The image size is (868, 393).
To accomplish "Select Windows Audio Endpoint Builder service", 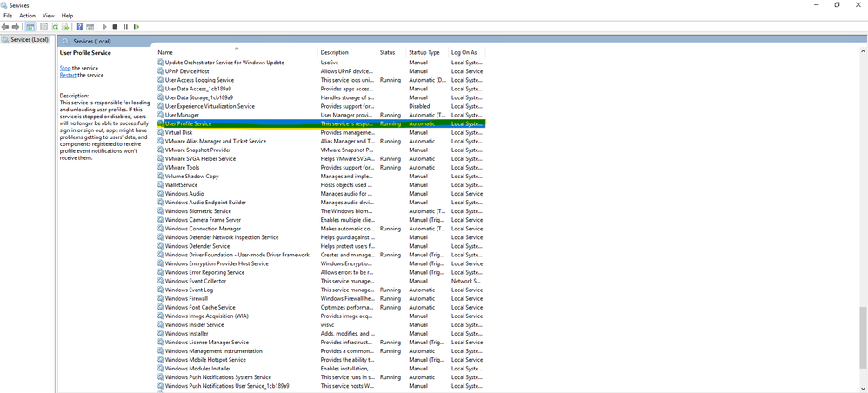I will (321, 203).
